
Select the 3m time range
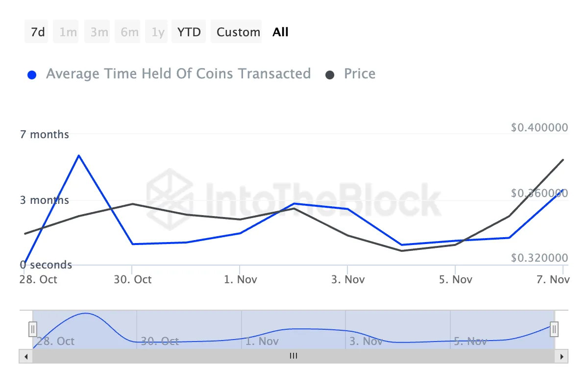coord(99,32)
